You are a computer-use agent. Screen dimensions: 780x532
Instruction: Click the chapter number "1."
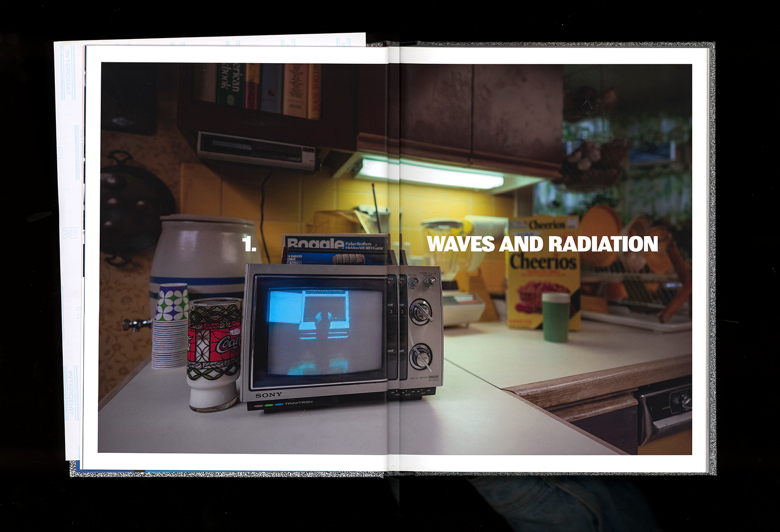pos(249,244)
